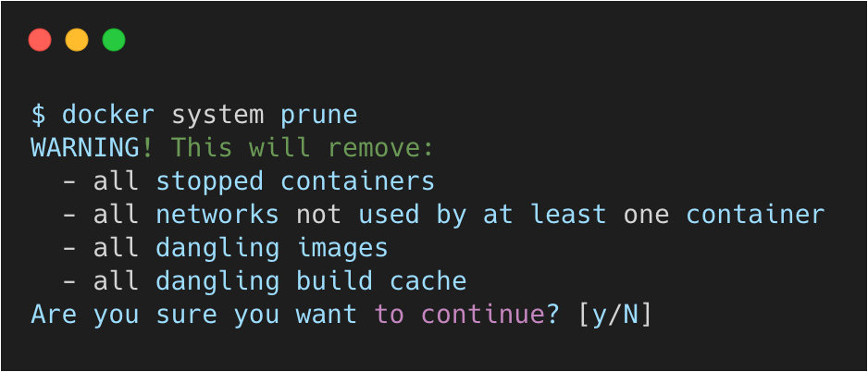Click the green maximize window button

[114, 40]
